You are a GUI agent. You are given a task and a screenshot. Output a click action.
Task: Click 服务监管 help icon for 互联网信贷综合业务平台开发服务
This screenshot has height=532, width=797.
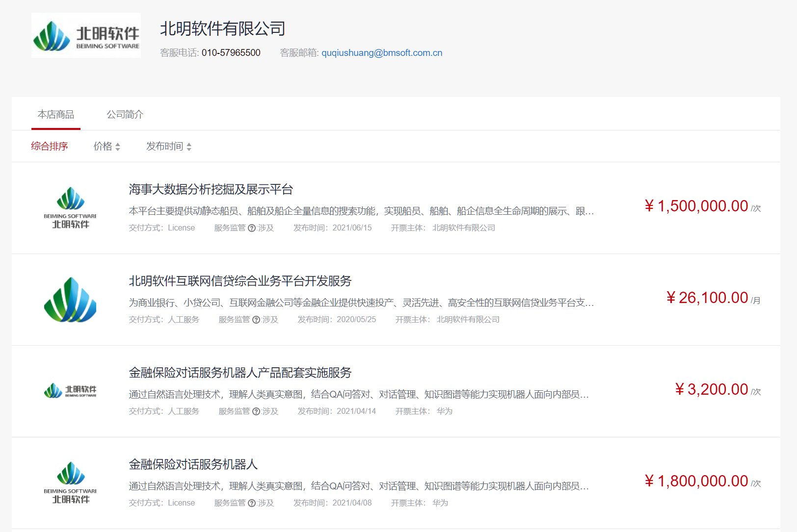click(256, 320)
